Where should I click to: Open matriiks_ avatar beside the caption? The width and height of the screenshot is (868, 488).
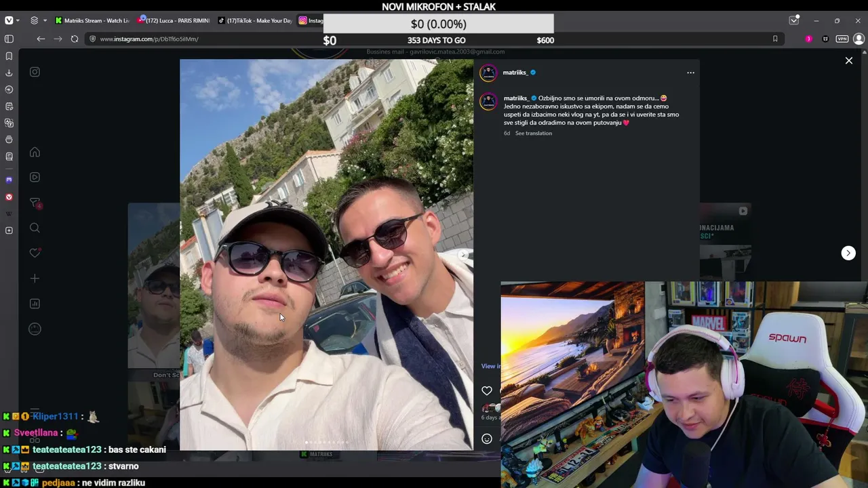pos(488,102)
